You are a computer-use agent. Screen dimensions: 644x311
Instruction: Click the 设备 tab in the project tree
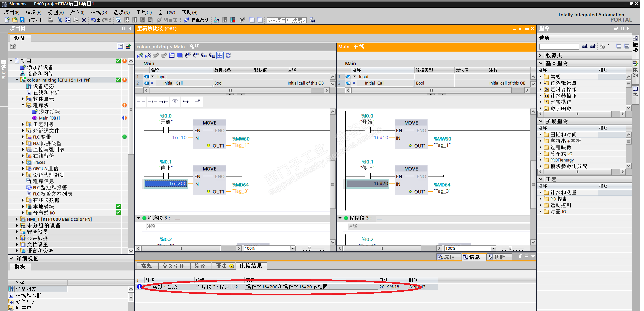(x=20, y=38)
